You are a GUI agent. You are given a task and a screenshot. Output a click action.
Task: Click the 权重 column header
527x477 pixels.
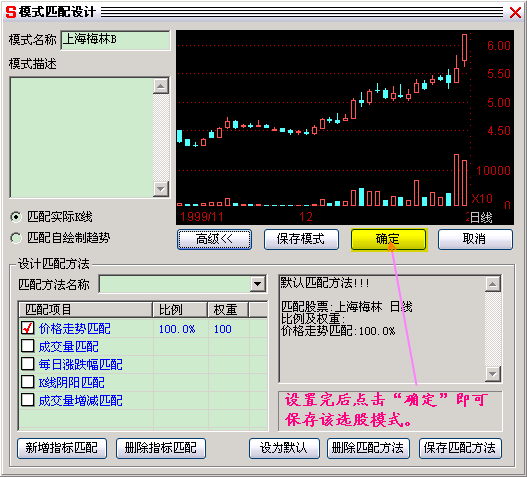pyautogui.click(x=228, y=309)
